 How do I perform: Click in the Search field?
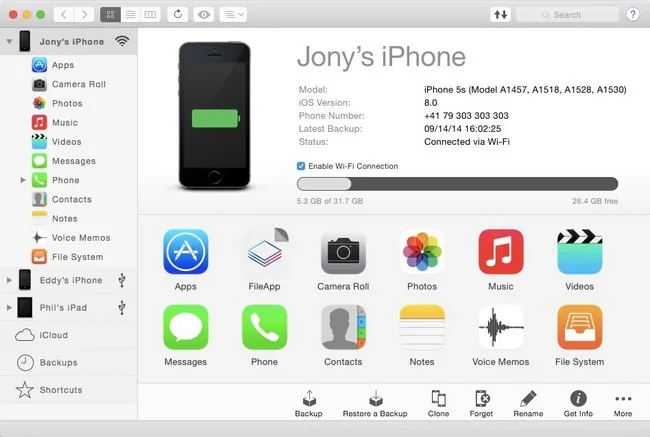coord(567,15)
